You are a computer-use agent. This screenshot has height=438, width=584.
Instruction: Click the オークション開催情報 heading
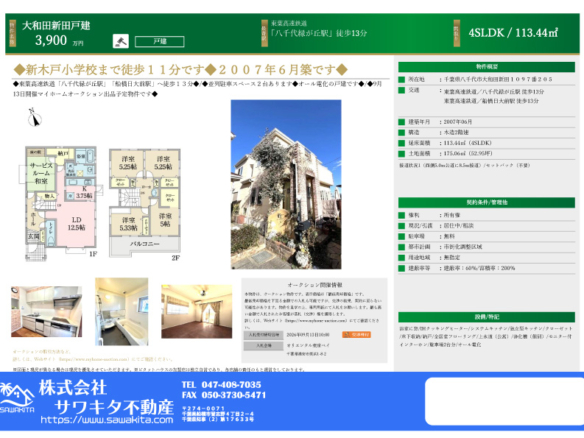pos(315,285)
